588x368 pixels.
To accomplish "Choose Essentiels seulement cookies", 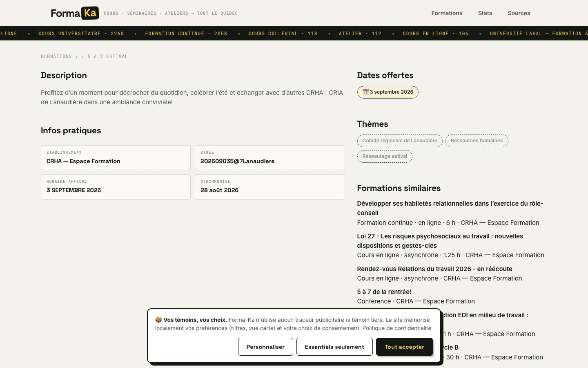I will coord(334,347).
